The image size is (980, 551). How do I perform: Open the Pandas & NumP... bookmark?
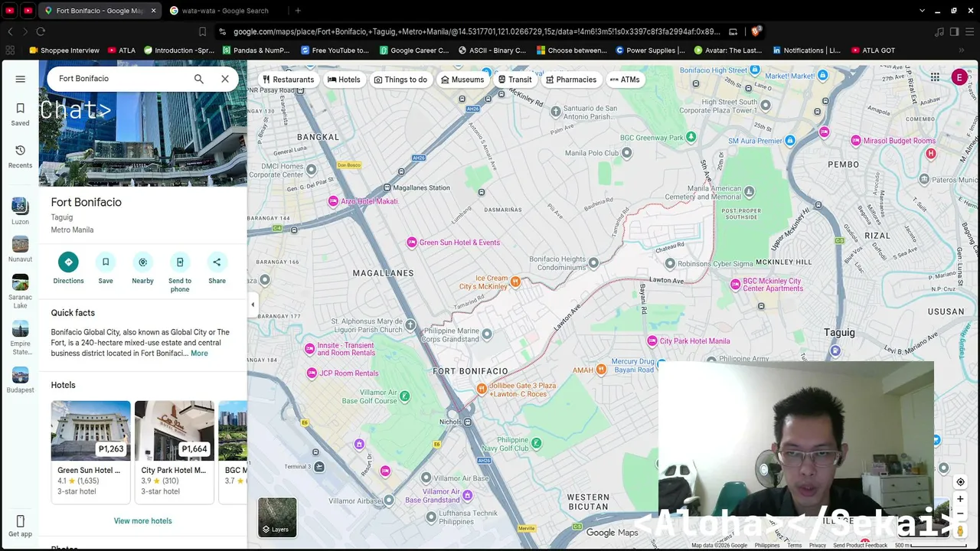click(256, 51)
